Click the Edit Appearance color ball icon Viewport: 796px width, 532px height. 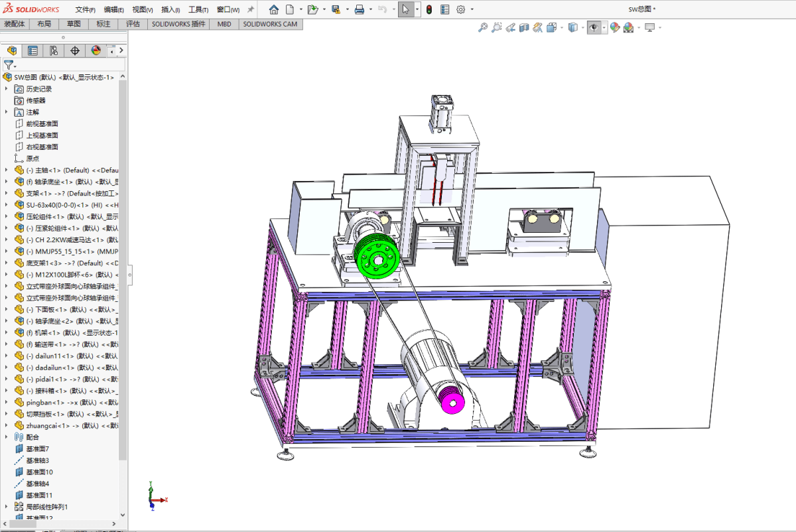615,28
